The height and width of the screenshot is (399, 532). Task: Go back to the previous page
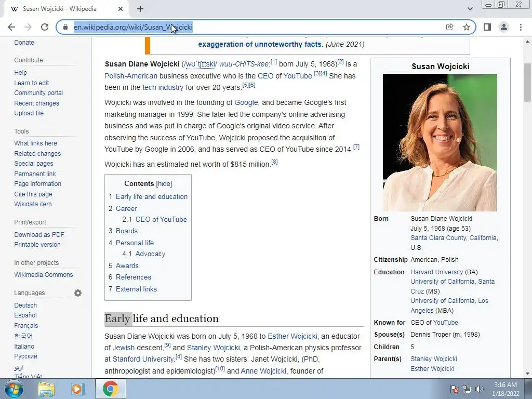(x=11, y=27)
